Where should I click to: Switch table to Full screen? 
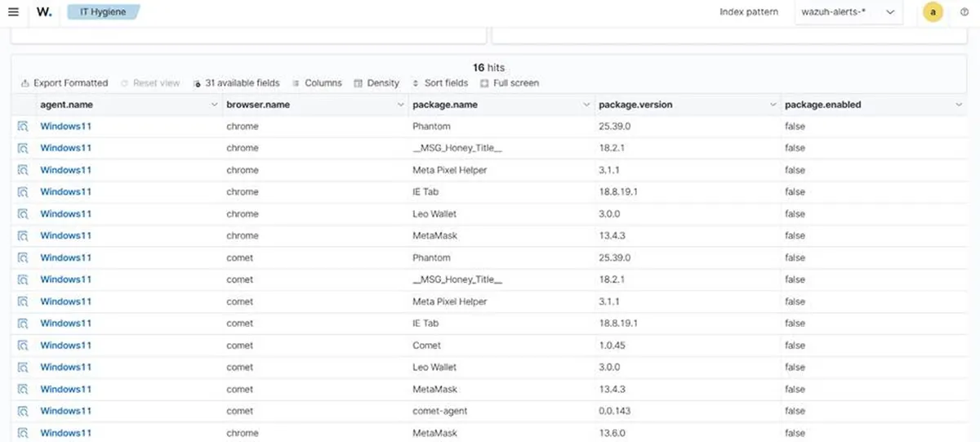coord(510,83)
